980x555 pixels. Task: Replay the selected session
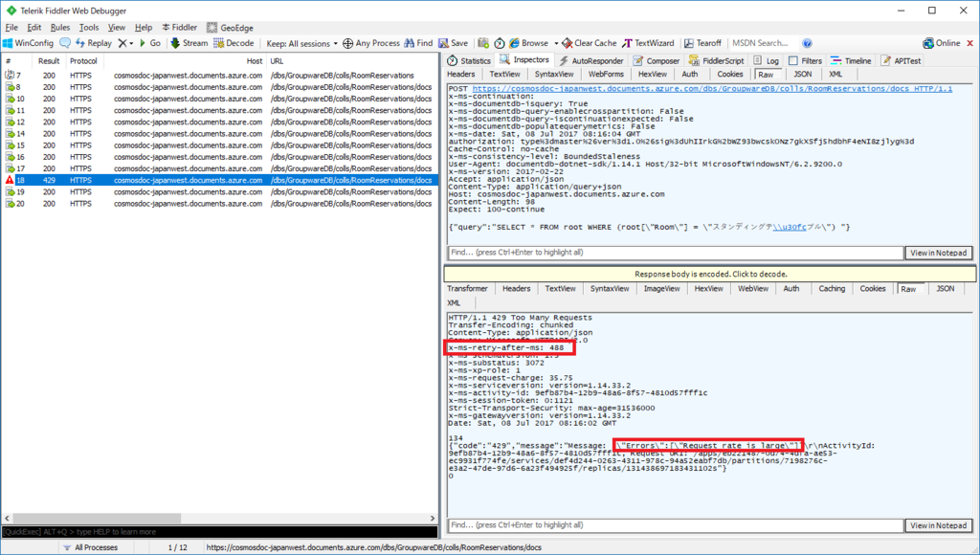(93, 43)
